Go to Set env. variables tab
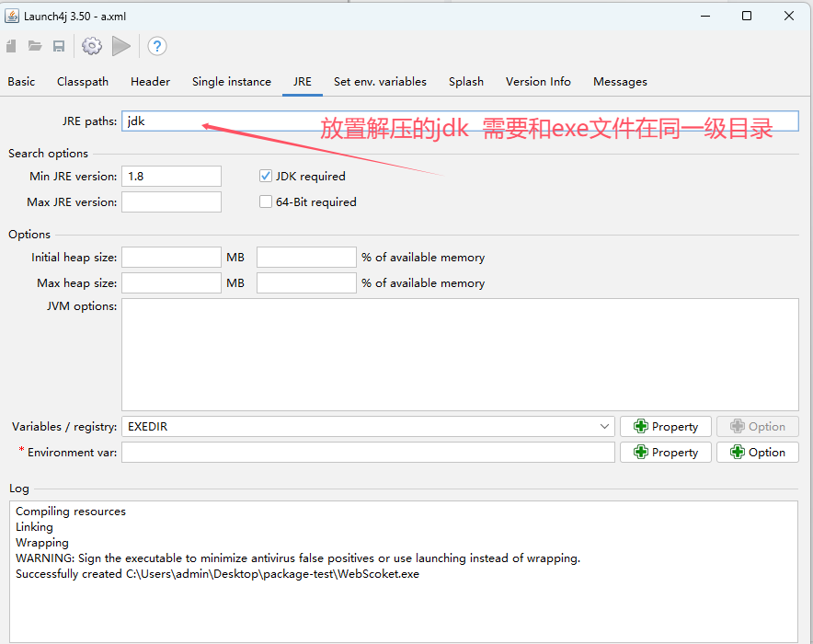 (380, 81)
